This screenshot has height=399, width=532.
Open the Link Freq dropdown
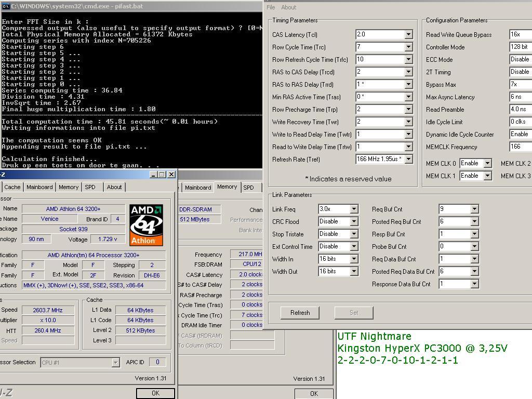(x=354, y=209)
